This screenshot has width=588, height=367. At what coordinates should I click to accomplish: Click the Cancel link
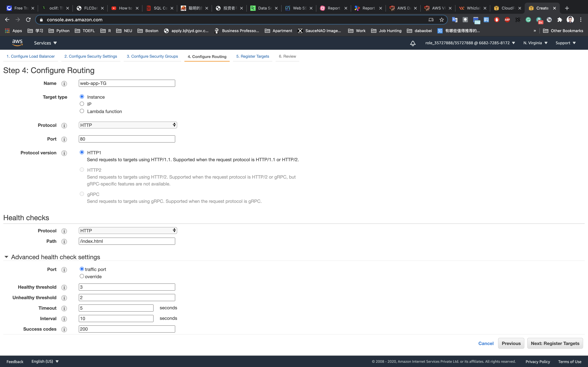click(486, 343)
